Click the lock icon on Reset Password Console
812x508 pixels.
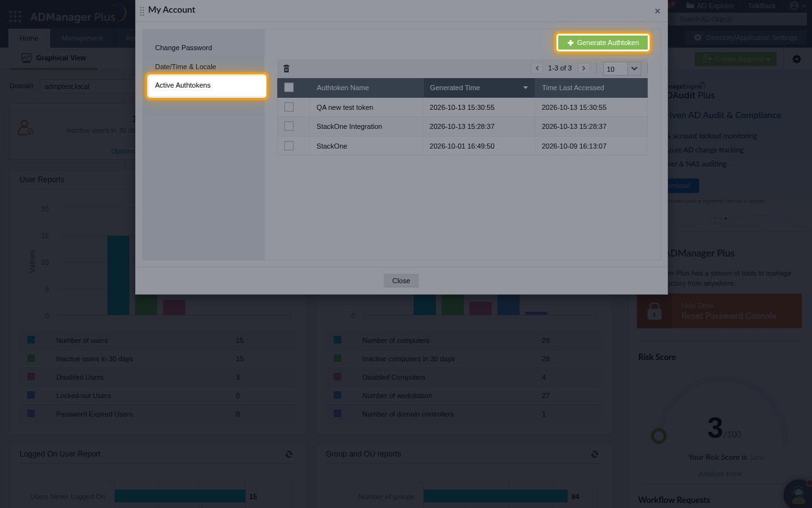point(654,311)
